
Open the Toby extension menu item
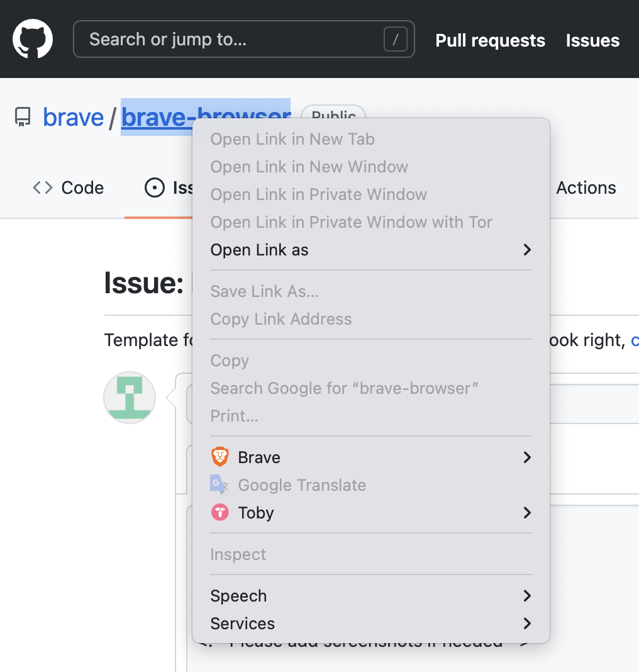(256, 512)
